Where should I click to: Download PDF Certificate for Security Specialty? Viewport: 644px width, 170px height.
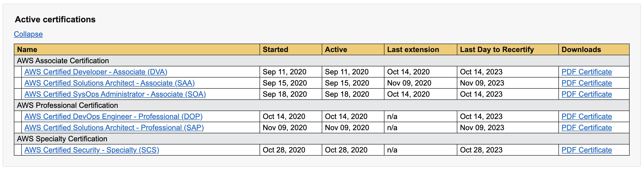[x=586, y=150]
